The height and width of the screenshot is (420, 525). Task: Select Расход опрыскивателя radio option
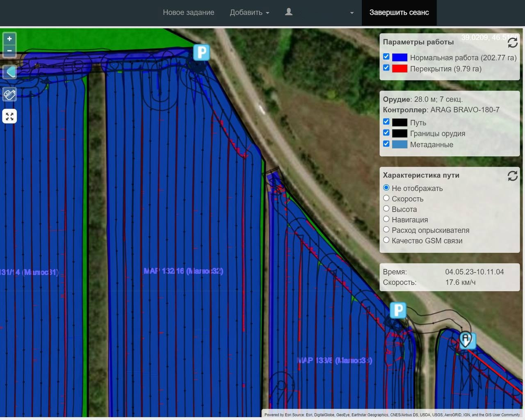tap(386, 230)
